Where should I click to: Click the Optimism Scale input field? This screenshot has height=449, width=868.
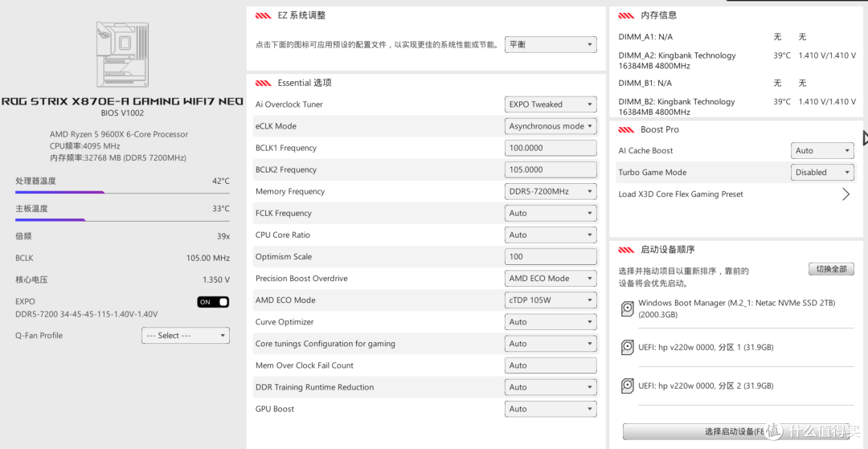[551, 256]
